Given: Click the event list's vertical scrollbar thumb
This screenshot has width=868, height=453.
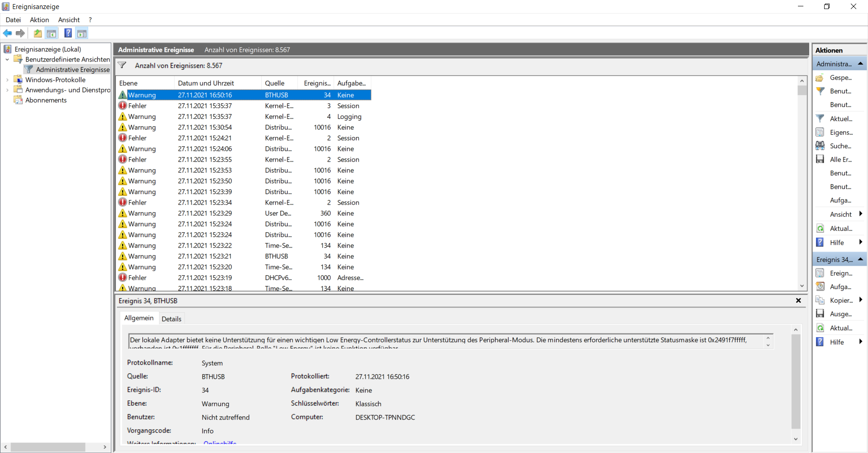Looking at the screenshot, I should [802, 90].
